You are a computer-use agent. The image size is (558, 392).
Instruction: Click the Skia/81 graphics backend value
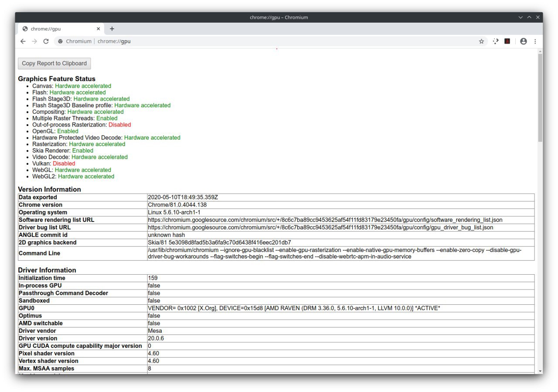(x=219, y=242)
